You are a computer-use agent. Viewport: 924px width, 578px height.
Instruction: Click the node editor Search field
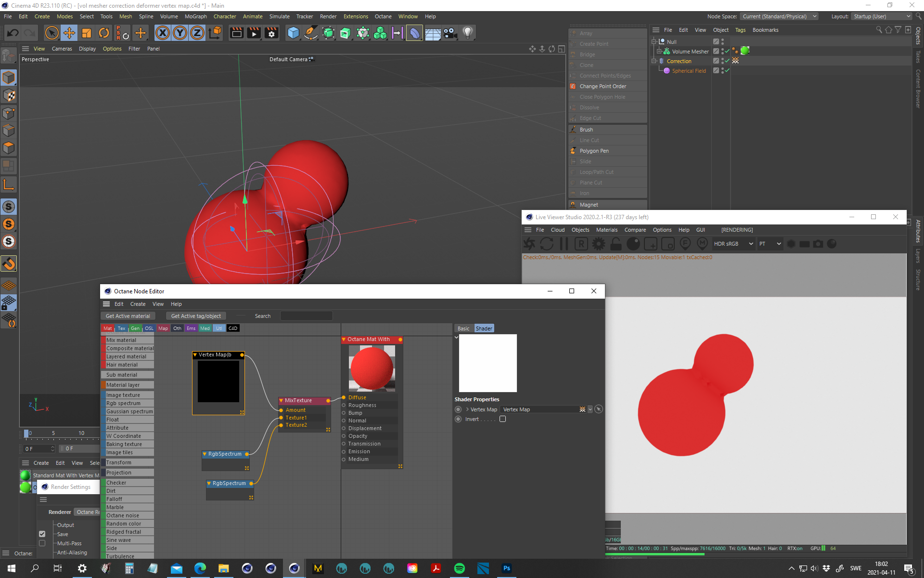(x=306, y=316)
